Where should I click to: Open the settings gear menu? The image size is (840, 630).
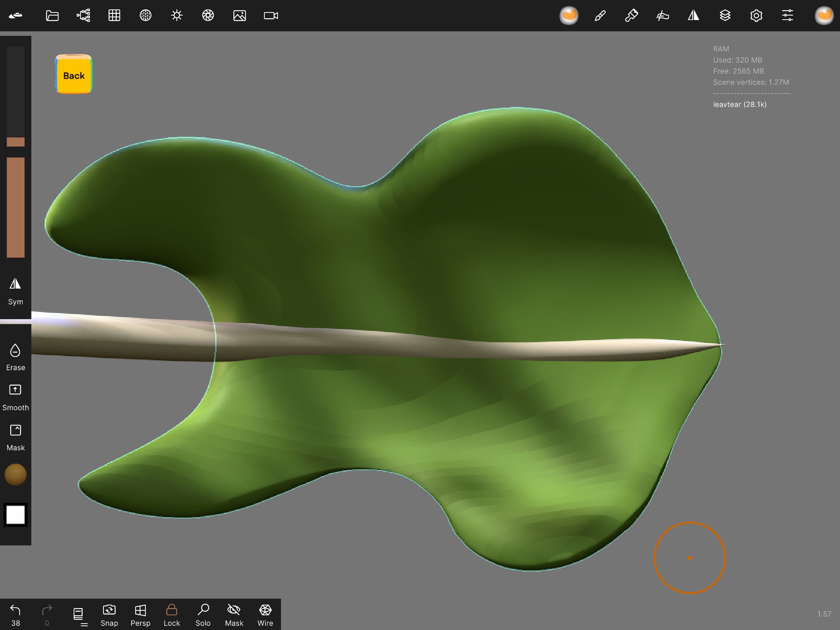coord(756,15)
